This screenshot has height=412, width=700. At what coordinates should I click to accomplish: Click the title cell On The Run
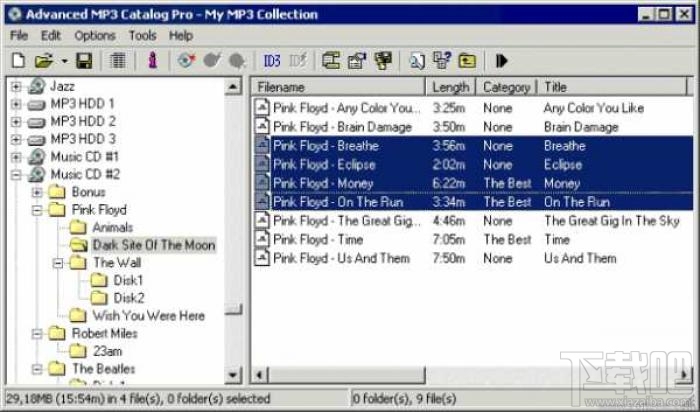click(x=577, y=202)
